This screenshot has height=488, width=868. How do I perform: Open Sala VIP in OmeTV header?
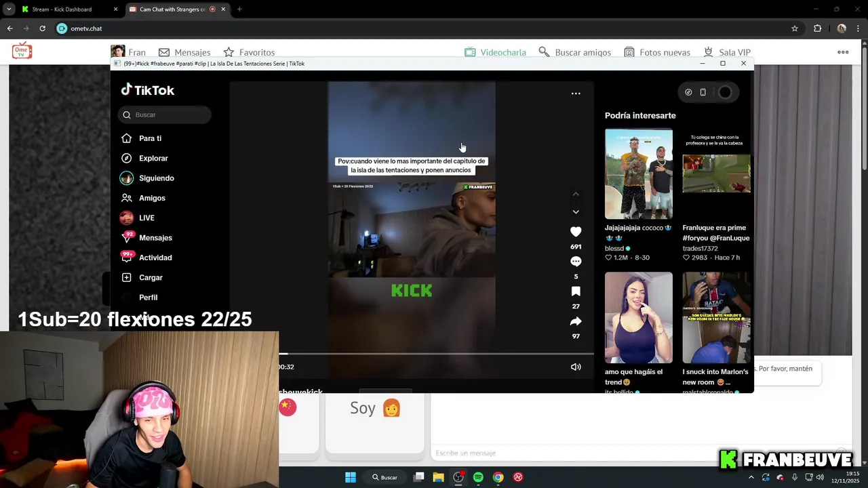[x=727, y=52]
